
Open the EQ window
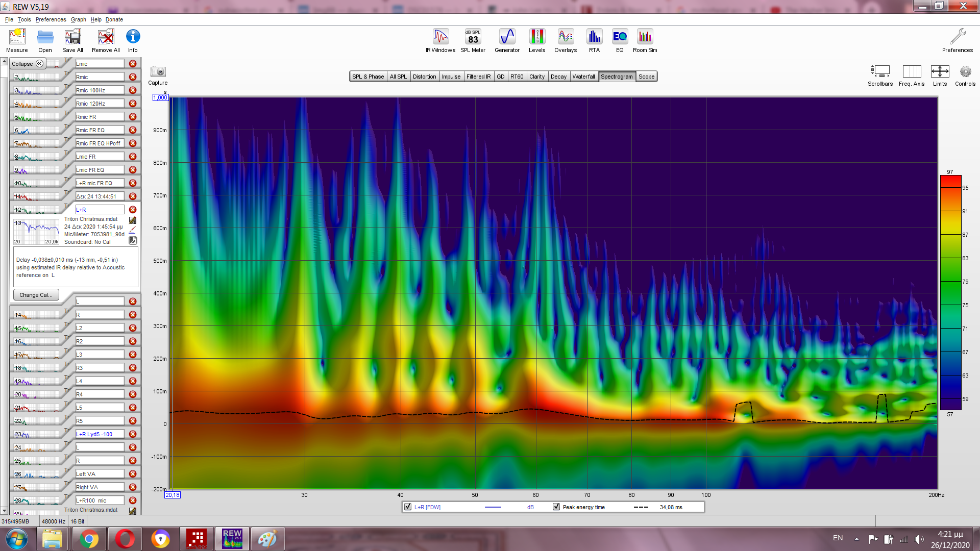pos(620,40)
